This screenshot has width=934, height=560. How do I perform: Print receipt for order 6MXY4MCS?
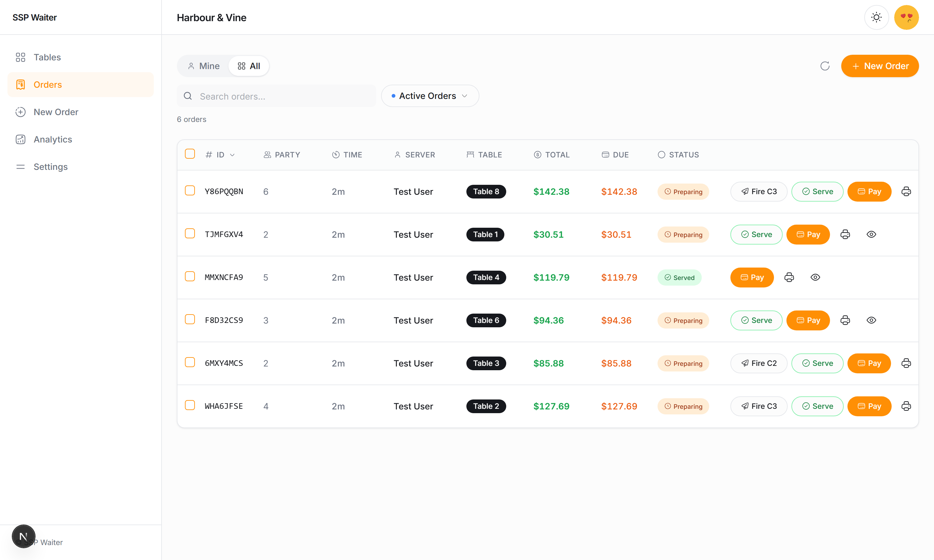(906, 363)
